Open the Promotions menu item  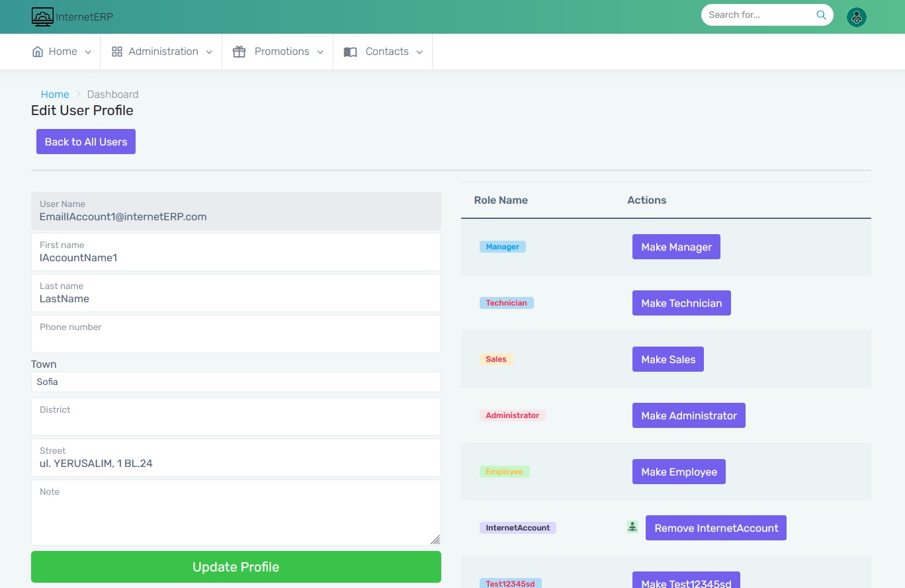279,52
